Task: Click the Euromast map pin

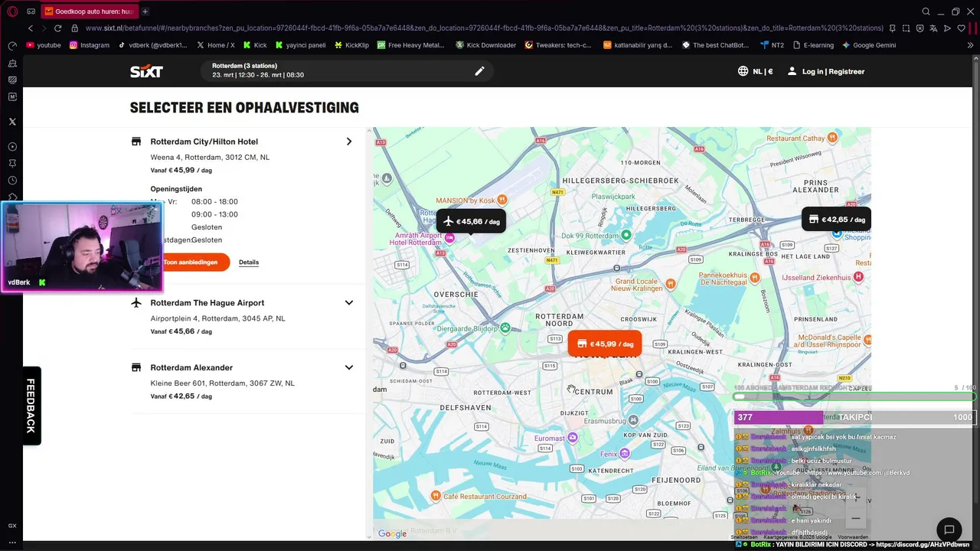Action: coord(573,438)
